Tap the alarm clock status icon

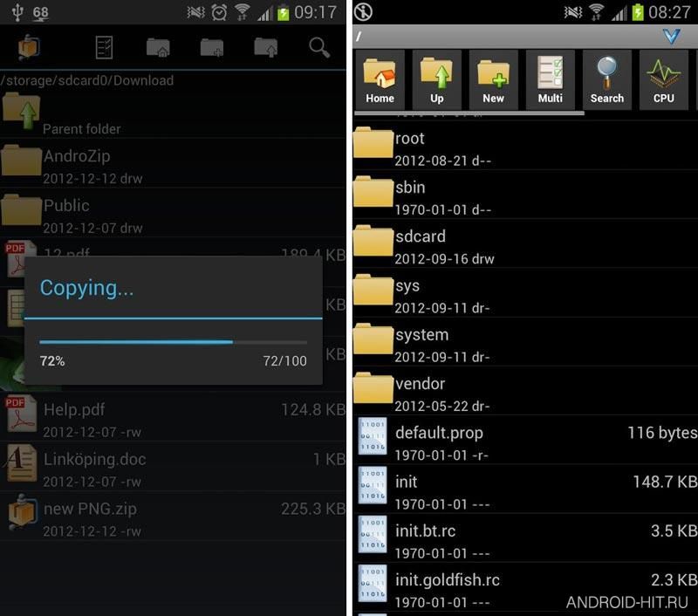pos(219,12)
